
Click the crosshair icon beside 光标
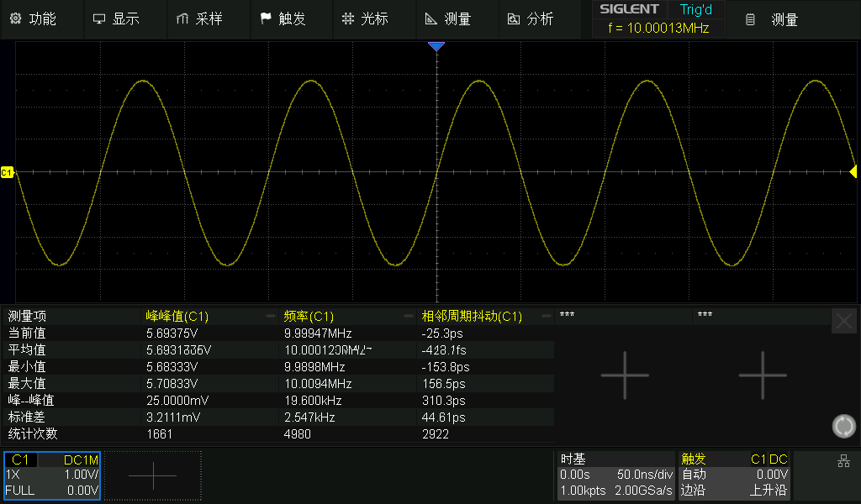[x=348, y=19]
